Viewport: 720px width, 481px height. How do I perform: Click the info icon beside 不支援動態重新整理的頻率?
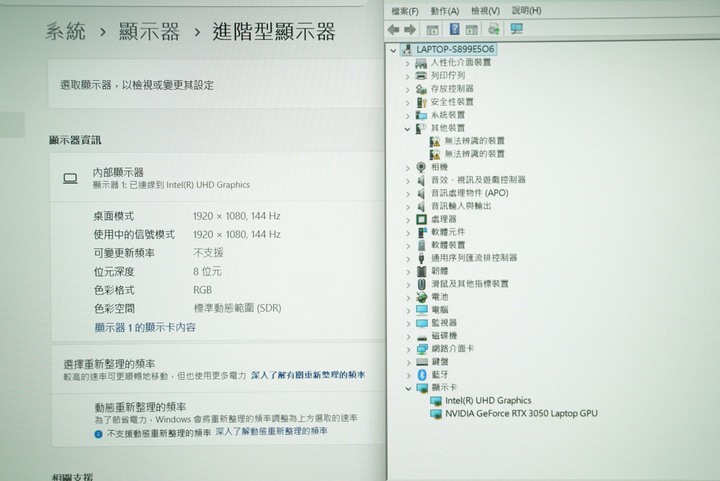click(x=98, y=433)
